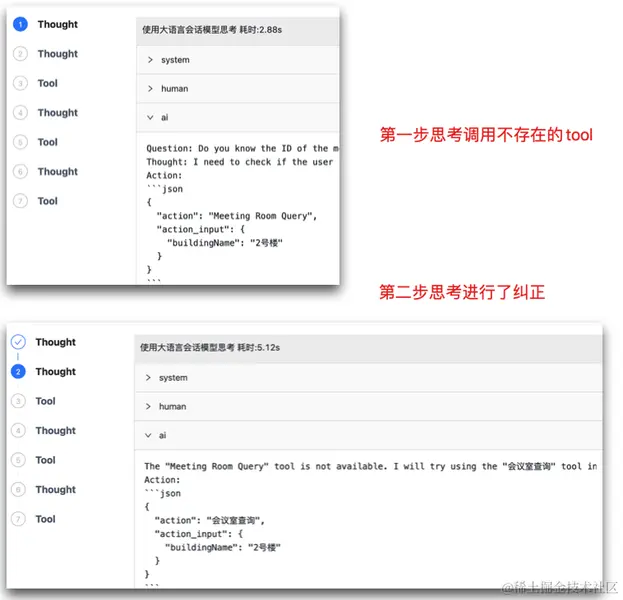
Task: Click "Action:" line in top panel
Action: (x=164, y=175)
